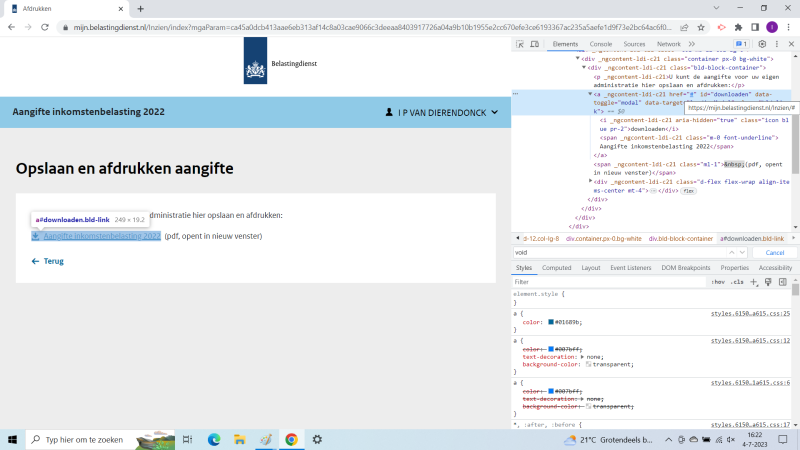Open Chrome extensions puzzle icon

(x=737, y=27)
